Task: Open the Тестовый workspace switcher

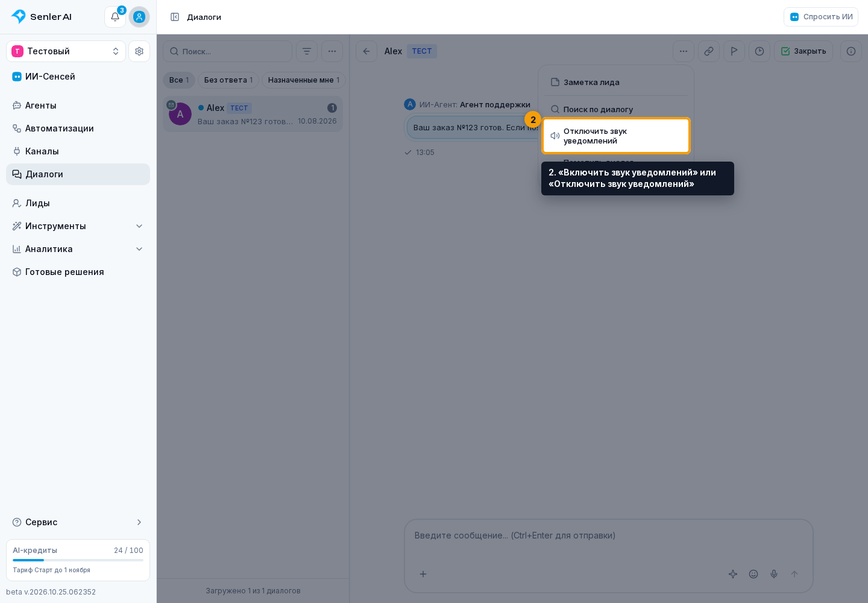Action: (66, 51)
